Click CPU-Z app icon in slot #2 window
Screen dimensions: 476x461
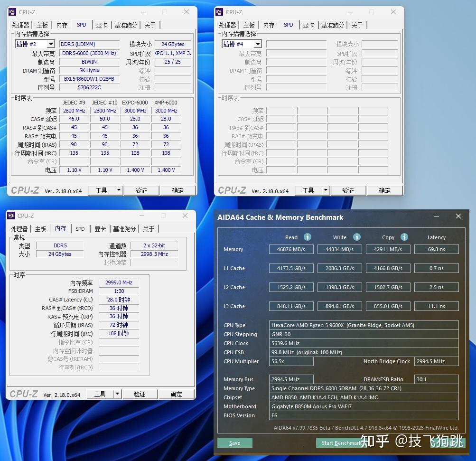pyautogui.click(x=12, y=12)
